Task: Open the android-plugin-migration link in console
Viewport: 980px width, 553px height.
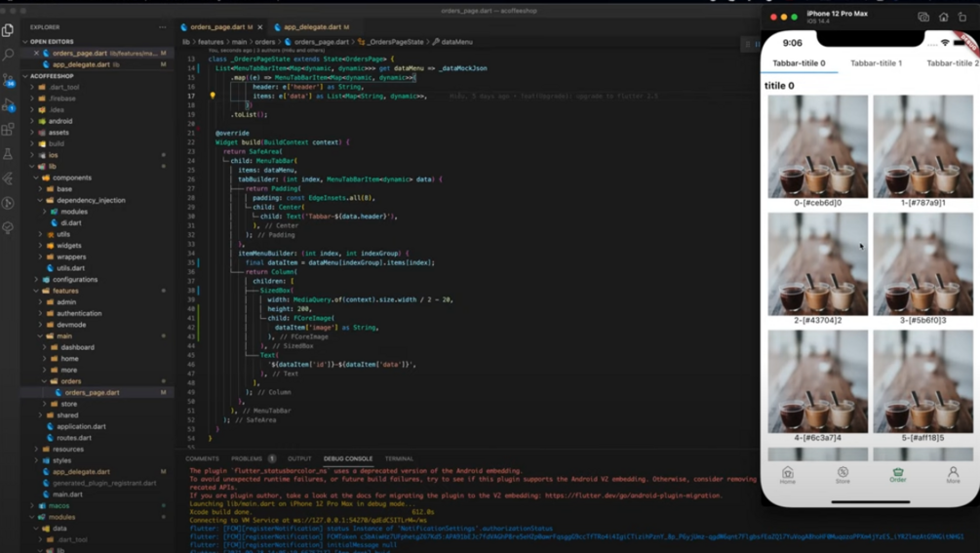Action: [633, 495]
